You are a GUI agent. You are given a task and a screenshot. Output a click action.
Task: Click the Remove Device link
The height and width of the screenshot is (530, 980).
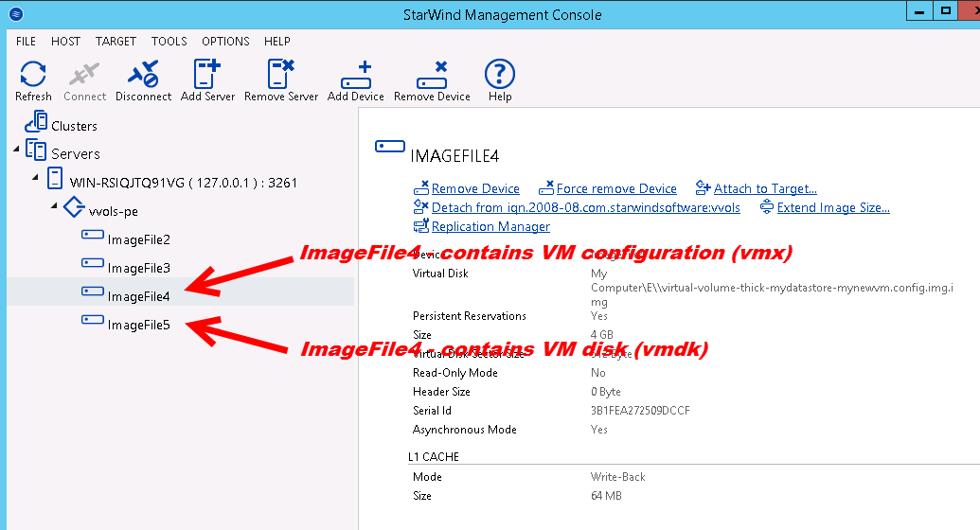coord(475,188)
